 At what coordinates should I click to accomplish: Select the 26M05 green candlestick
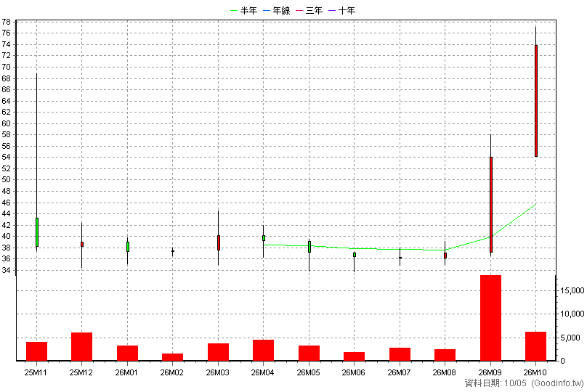[x=309, y=247]
